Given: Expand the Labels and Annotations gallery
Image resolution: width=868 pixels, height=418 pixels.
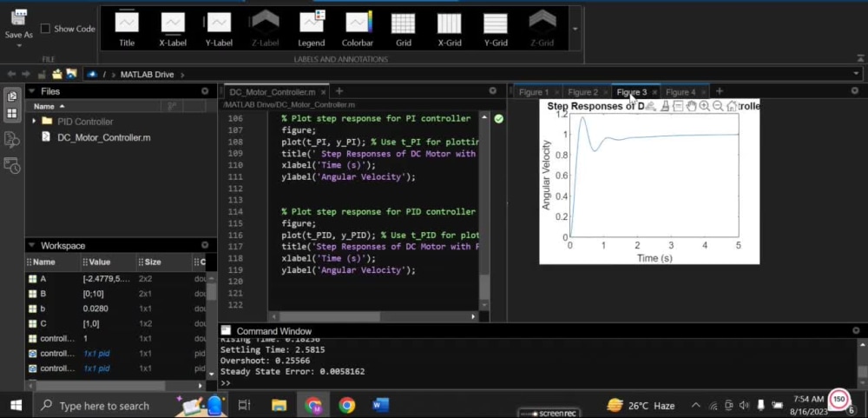Looking at the screenshot, I should coord(575,29).
